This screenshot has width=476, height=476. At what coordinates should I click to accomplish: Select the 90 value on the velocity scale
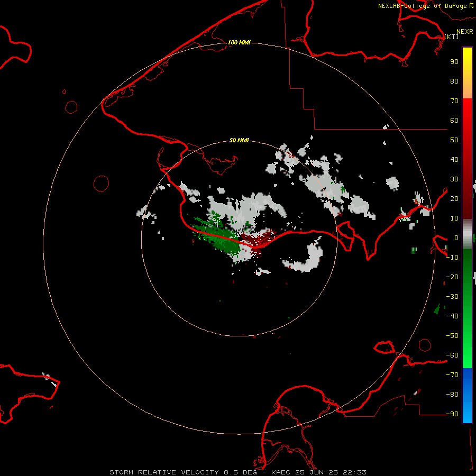(454, 62)
